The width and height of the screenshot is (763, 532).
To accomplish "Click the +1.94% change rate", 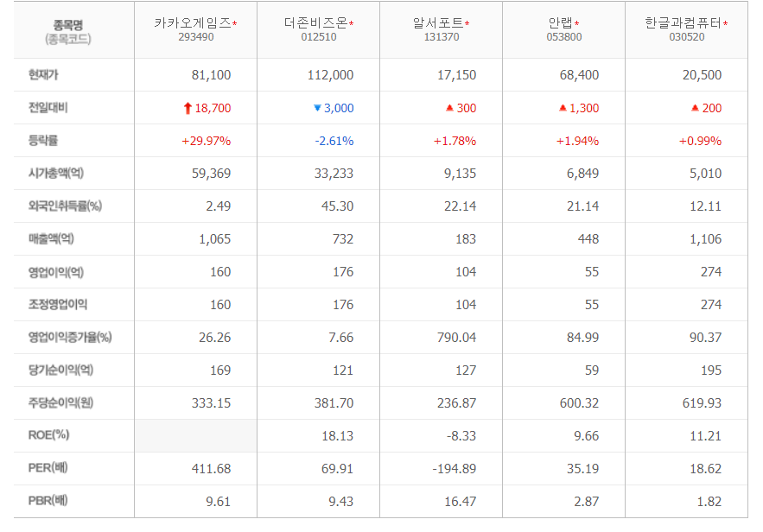I will pos(577,141).
